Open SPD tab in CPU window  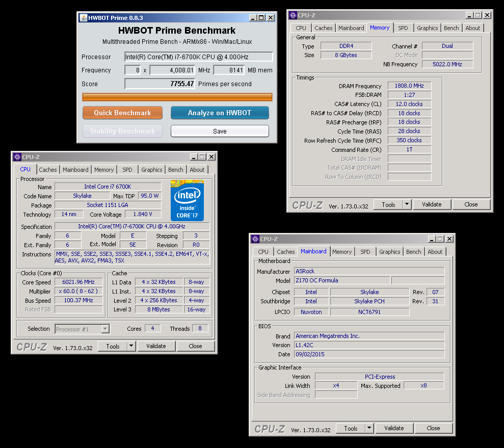click(x=127, y=170)
